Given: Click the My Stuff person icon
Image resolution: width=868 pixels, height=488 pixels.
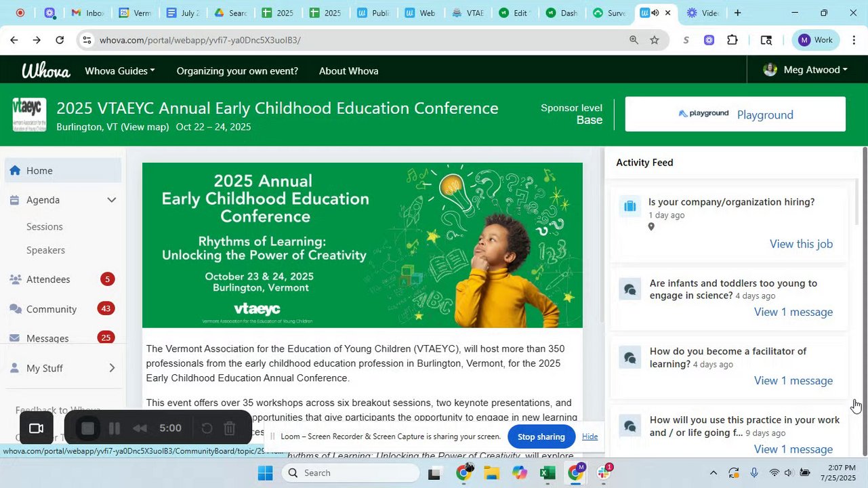Looking at the screenshot, I should [x=14, y=368].
